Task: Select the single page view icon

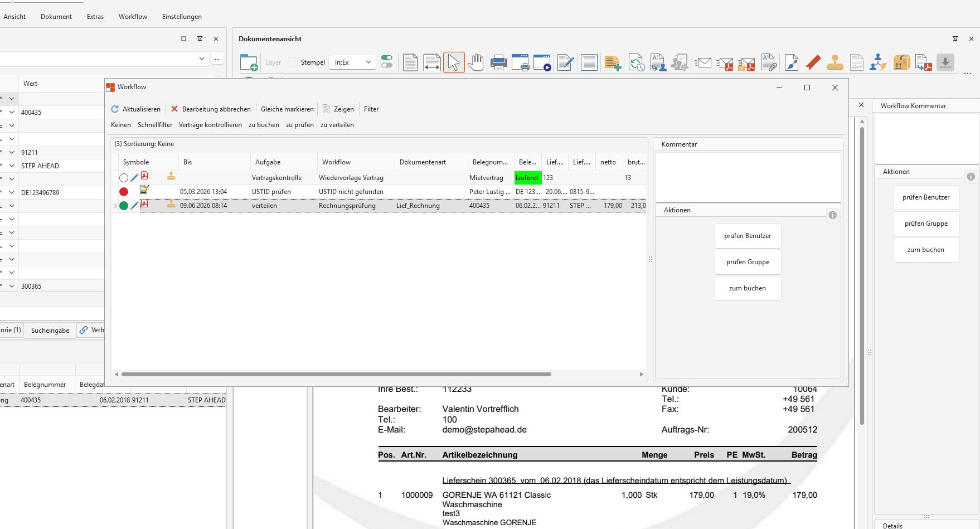Action: click(410, 62)
